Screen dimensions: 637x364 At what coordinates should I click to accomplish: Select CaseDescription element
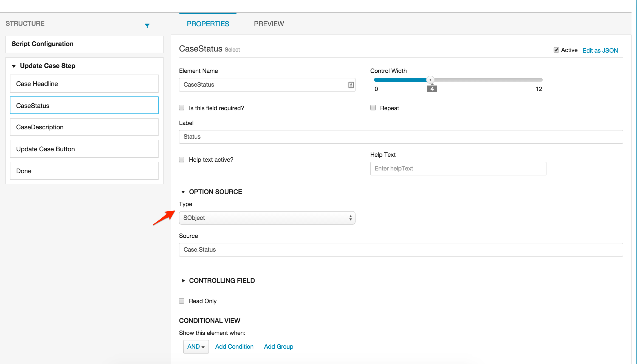(84, 127)
